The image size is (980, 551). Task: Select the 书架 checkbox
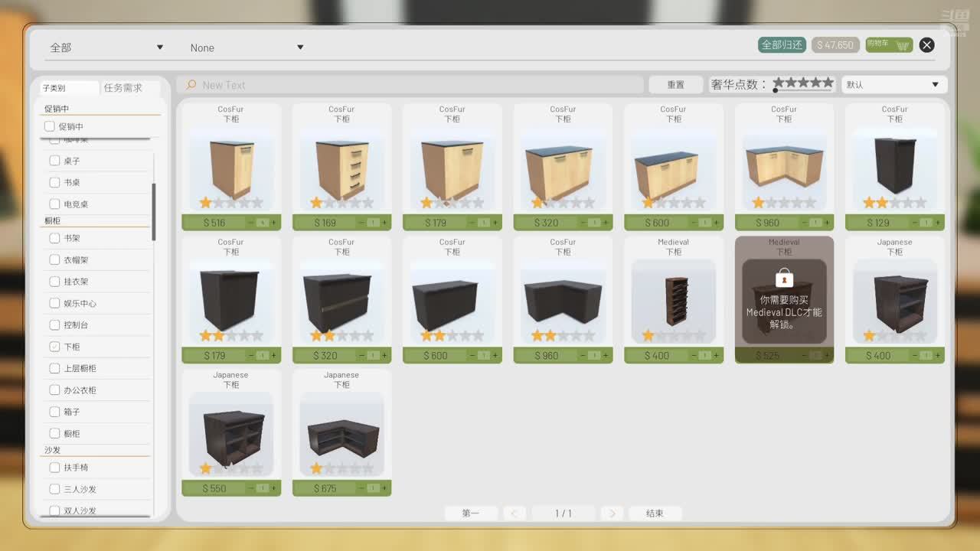click(x=54, y=238)
